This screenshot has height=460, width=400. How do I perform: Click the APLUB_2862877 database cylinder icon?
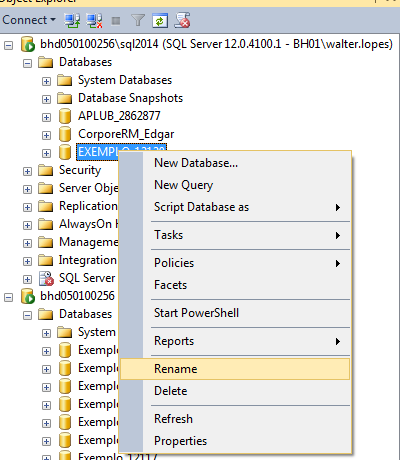[65, 116]
